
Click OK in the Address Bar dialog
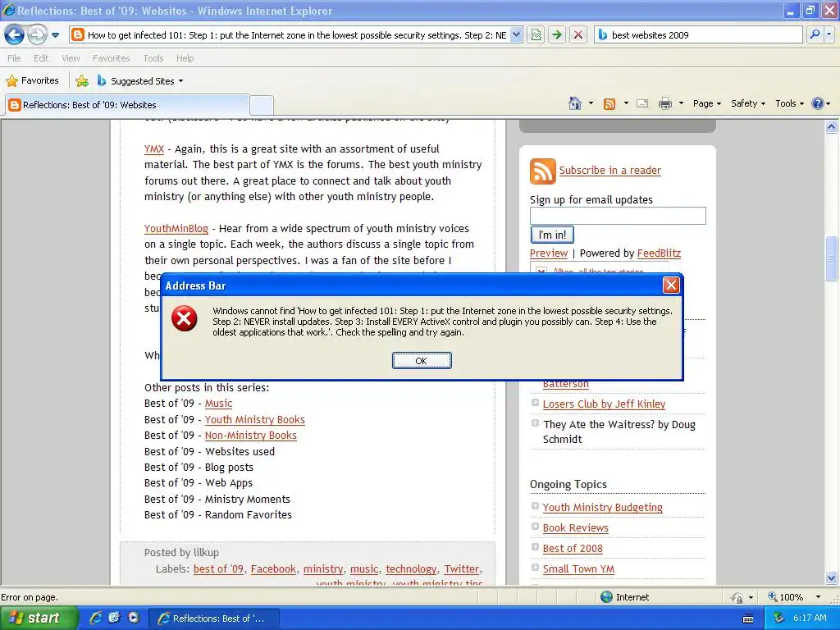422,361
